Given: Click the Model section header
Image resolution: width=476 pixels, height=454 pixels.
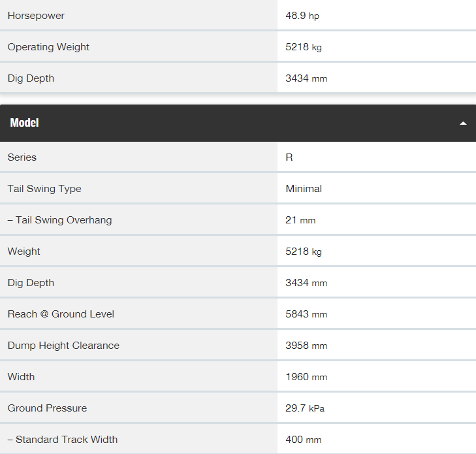Looking at the screenshot, I should point(238,123).
